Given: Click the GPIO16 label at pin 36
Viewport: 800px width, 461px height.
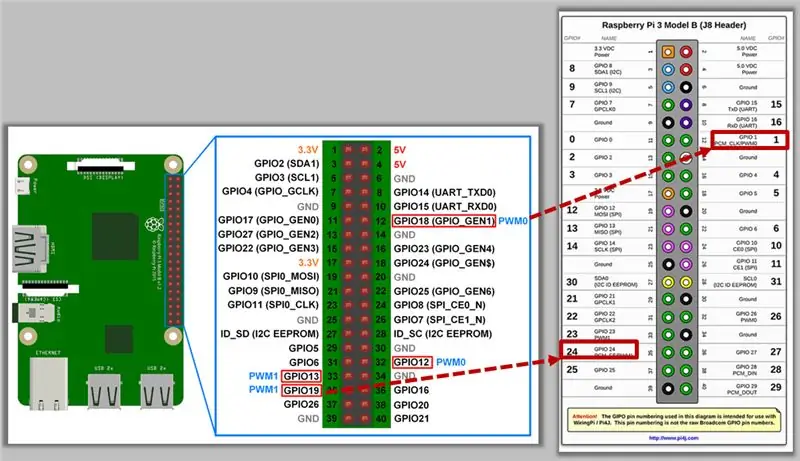Looking at the screenshot, I should pos(411,391).
